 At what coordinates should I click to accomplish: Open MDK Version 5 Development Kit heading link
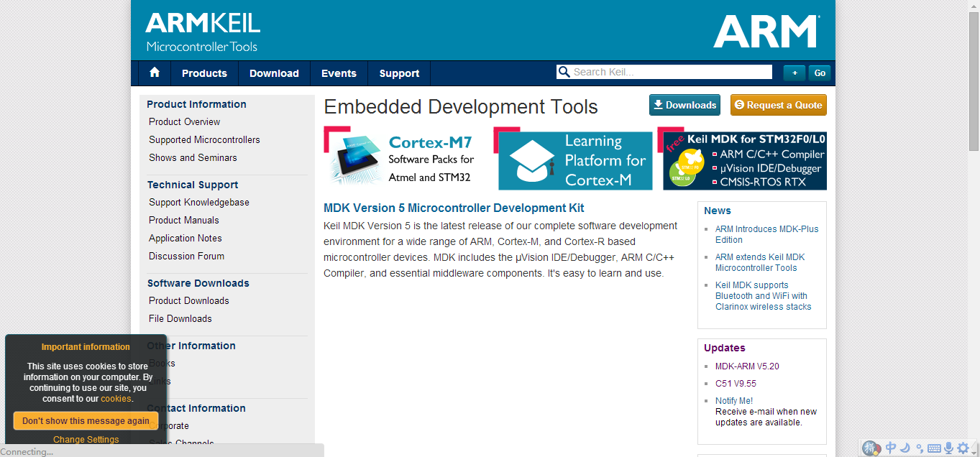pyautogui.click(x=454, y=208)
